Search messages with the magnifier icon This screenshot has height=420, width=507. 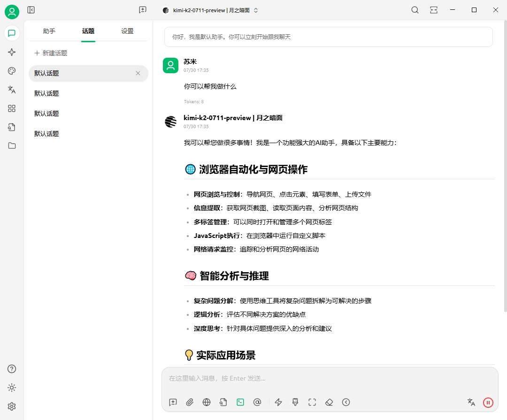pyautogui.click(x=415, y=10)
